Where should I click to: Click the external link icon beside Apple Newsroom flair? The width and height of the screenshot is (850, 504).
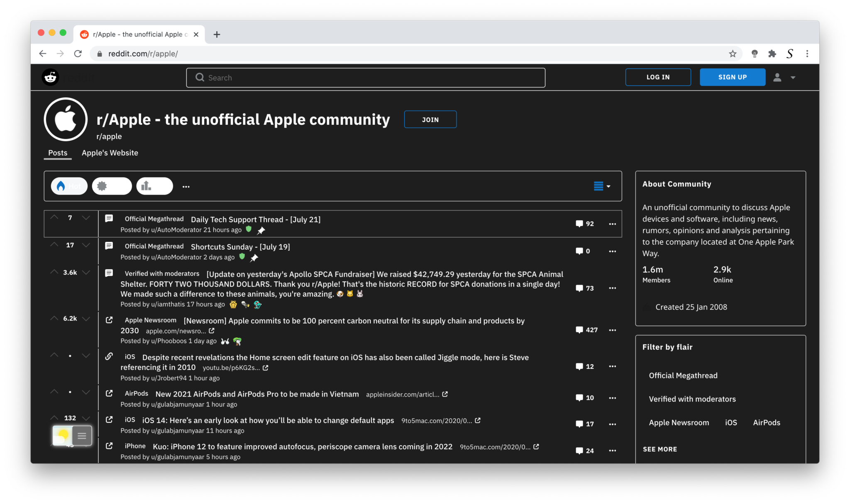click(x=109, y=320)
